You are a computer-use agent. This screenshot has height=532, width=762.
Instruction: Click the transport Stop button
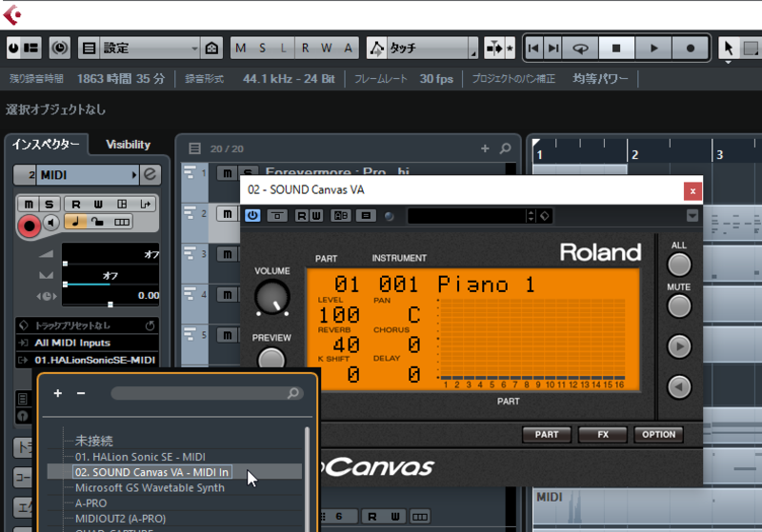click(x=616, y=48)
